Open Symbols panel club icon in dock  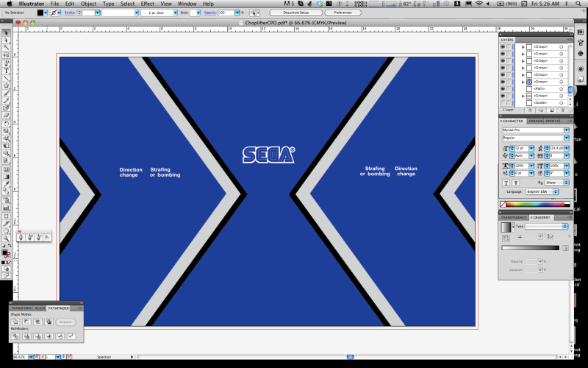pos(581,54)
